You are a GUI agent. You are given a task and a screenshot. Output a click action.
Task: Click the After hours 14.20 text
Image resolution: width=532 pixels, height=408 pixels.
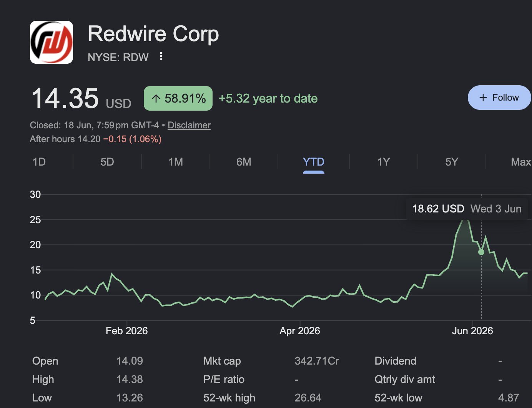click(65, 139)
